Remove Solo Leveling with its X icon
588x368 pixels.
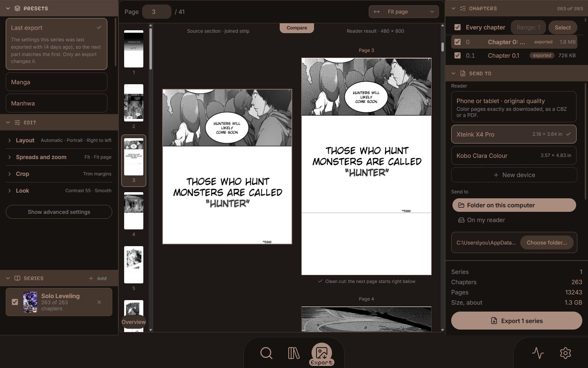(x=99, y=302)
